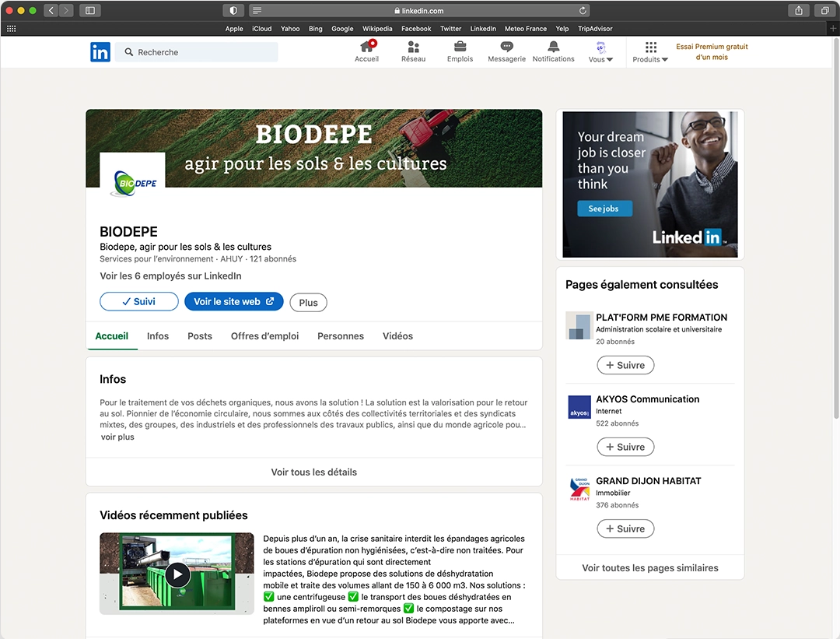Click the Recherche search field
The height and width of the screenshot is (639, 840).
(196, 52)
